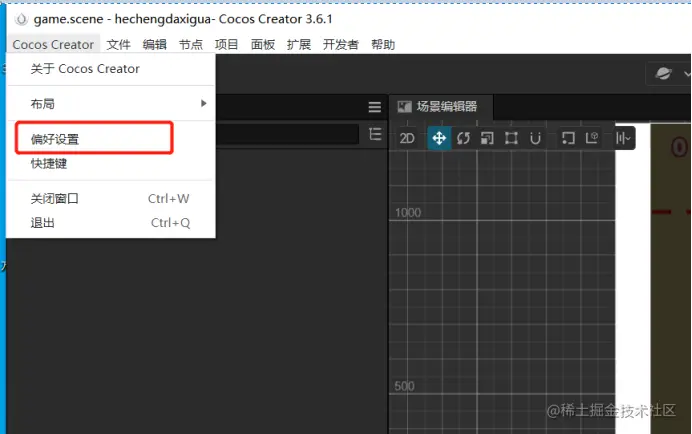Click the Cocos Creator logo in title bar
Image resolution: width=692 pixels, height=434 pixels.
click(x=21, y=19)
